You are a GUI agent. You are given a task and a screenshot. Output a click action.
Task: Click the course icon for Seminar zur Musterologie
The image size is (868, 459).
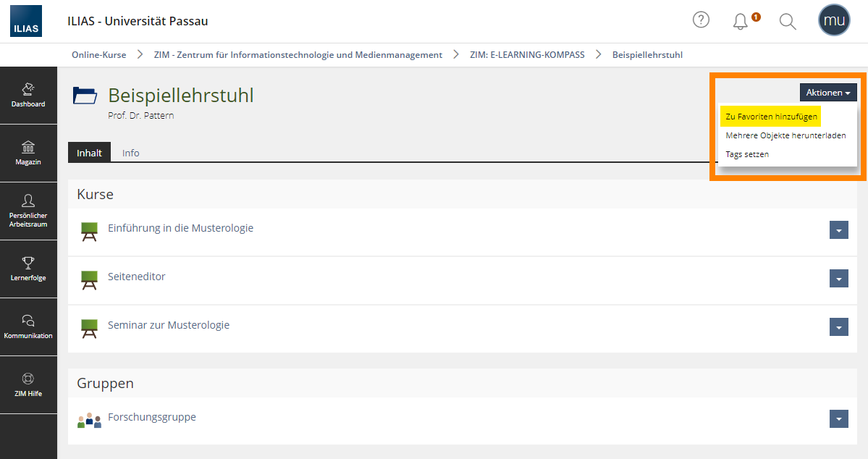(89, 329)
